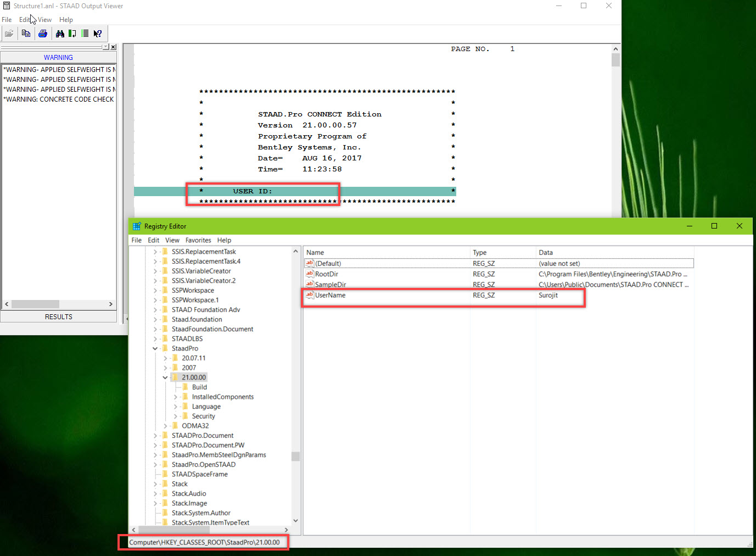Open Help menu in STAAD Output Viewer
Viewport: 756px width, 556px height.
66,20
